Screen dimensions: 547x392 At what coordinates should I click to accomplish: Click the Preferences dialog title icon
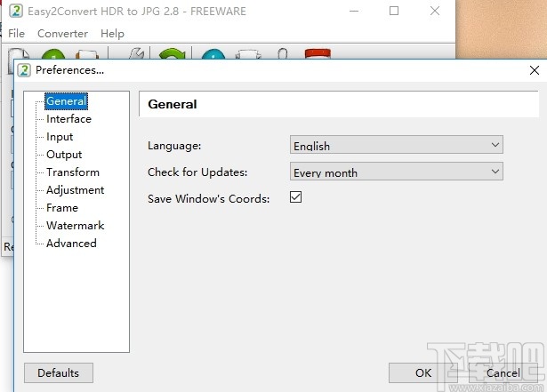coord(24,70)
